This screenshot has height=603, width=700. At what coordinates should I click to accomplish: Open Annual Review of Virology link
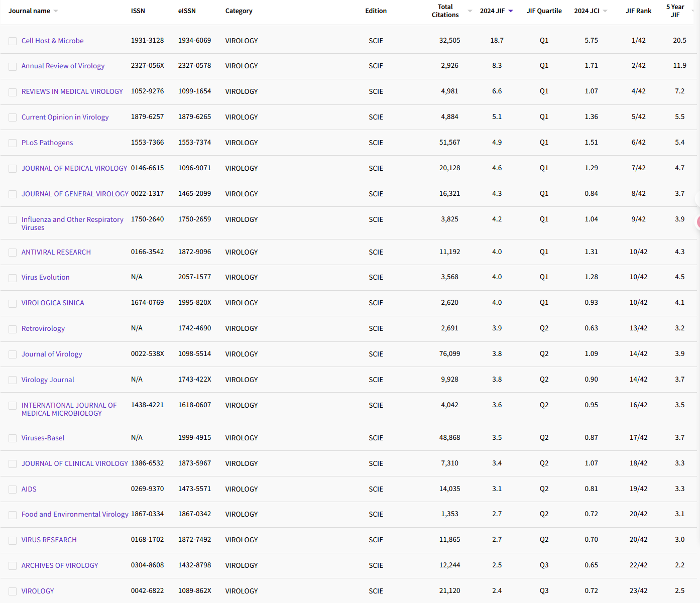pyautogui.click(x=63, y=66)
